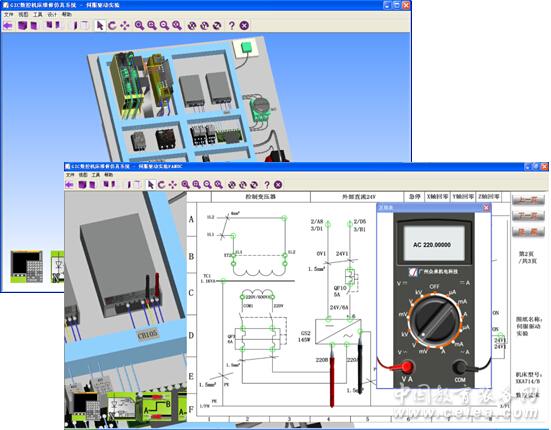This screenshot has height=430, width=551.
Task: Open the 工具 menu in back window
Action: 38,14
